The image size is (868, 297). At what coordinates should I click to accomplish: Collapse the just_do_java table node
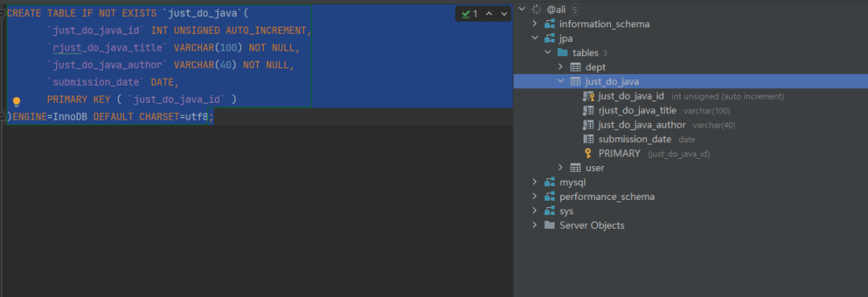point(561,81)
